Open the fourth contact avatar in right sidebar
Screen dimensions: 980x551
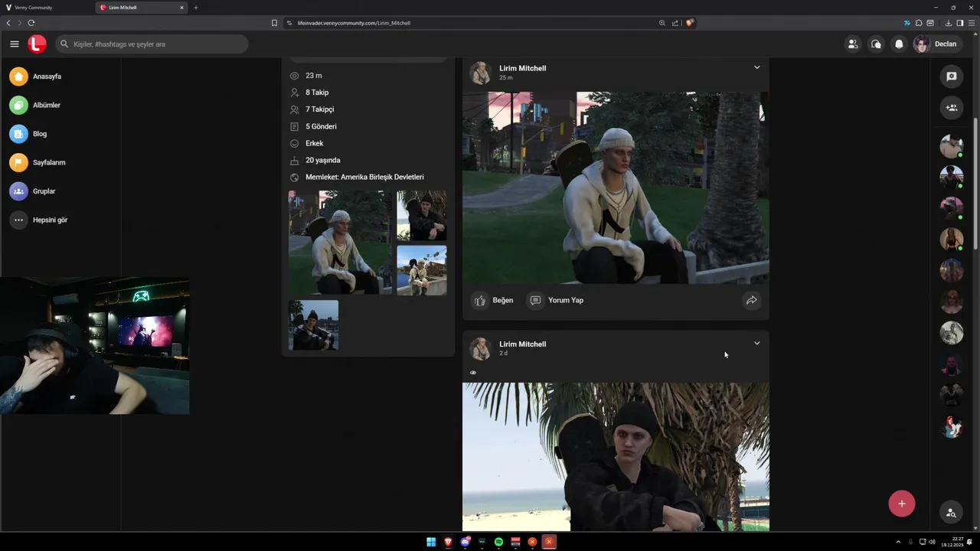pos(951,239)
